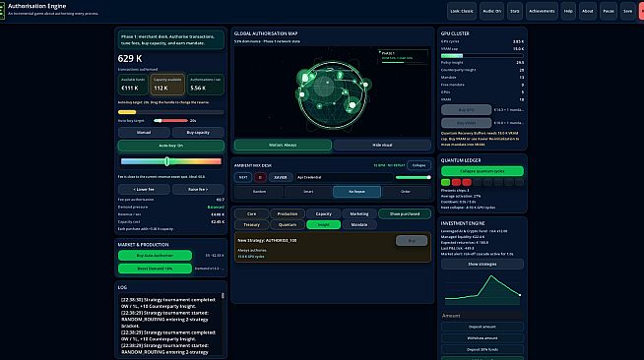Click the Deposit 30% funds button
This screenshot has height=360, width=644.
(483, 350)
